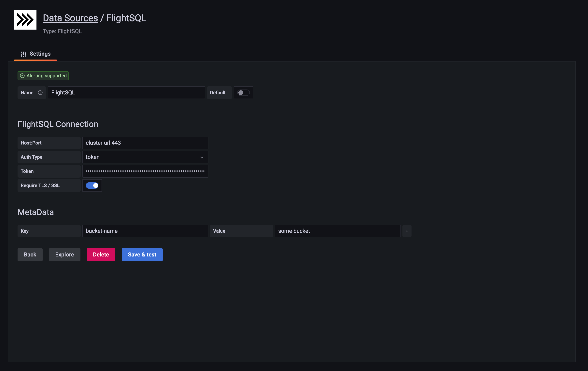
Task: Click the Back button
Action: pos(30,254)
